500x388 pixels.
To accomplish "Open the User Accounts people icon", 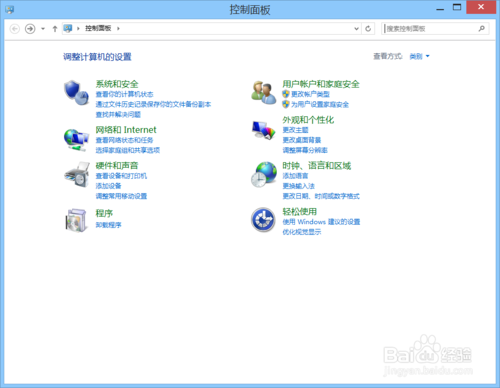I will [264, 92].
